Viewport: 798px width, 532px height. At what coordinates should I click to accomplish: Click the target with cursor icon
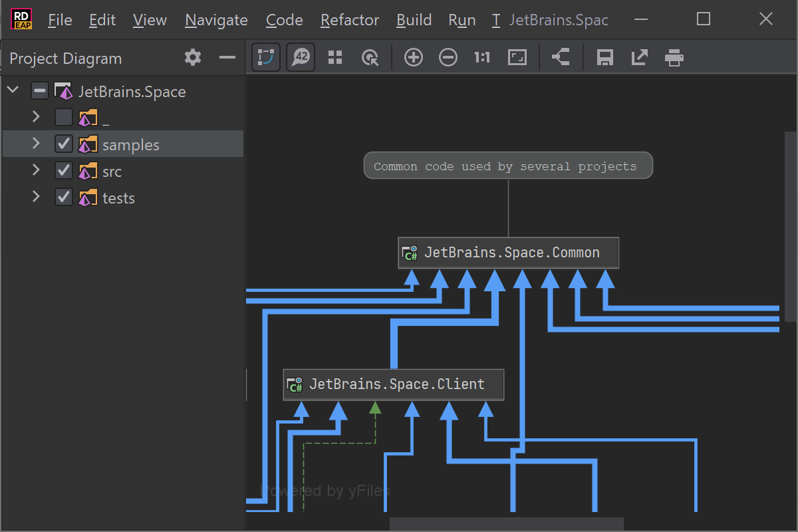point(370,58)
